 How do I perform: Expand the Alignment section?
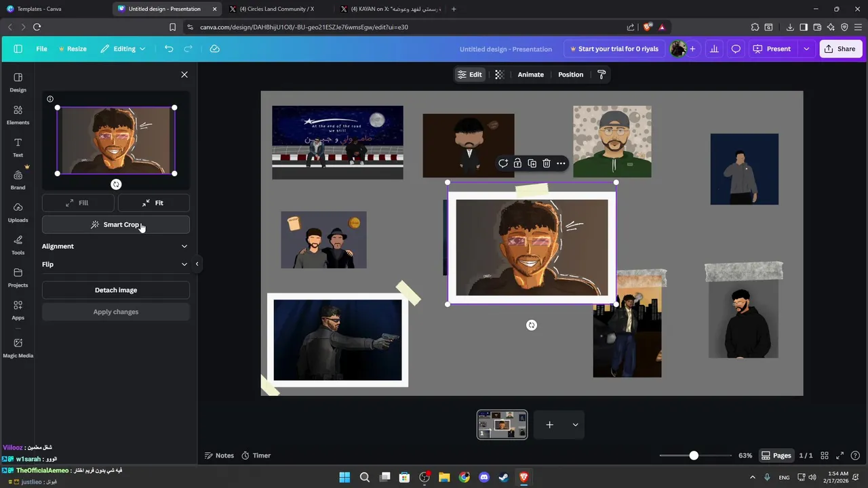coord(115,246)
